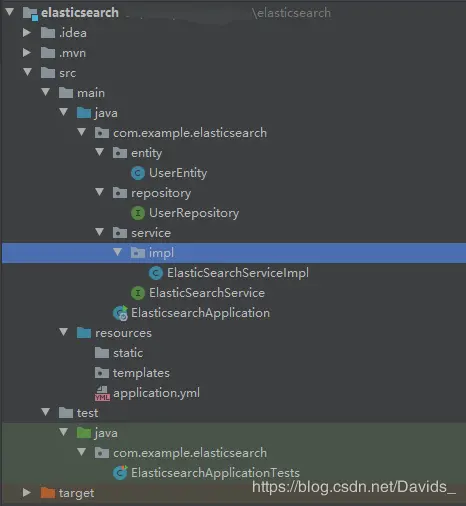Screen dimensions: 466x506
Task: Select the .mvn folder name
Action: tap(72, 53)
